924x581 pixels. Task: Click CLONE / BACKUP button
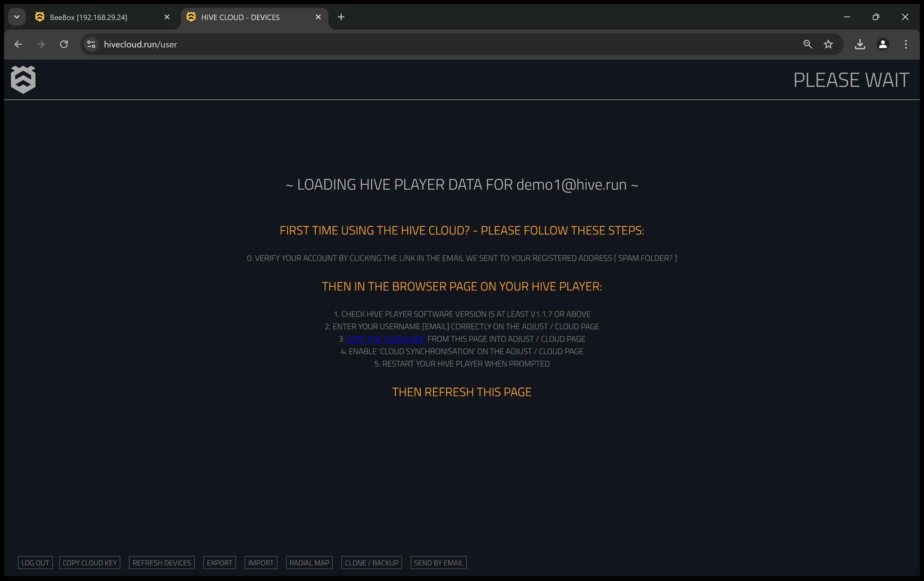(x=372, y=563)
